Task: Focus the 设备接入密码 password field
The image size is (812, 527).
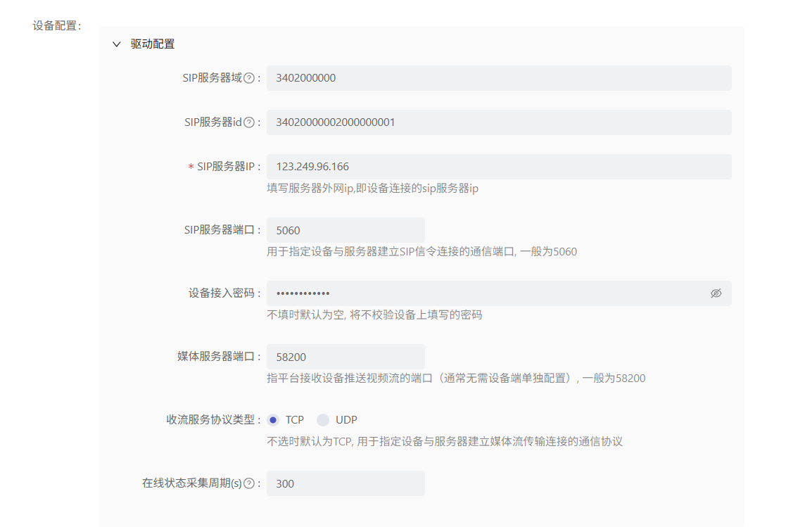Action: click(486, 293)
